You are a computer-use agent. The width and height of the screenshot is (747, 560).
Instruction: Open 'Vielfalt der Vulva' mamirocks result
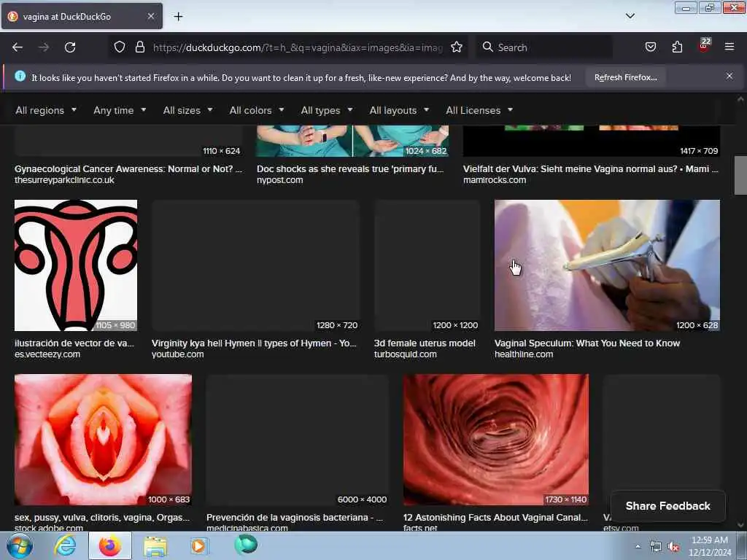[591, 169]
